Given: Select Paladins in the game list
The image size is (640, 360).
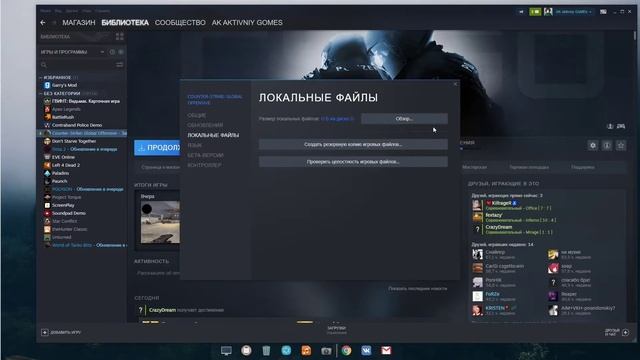Looking at the screenshot, I should tap(60, 173).
